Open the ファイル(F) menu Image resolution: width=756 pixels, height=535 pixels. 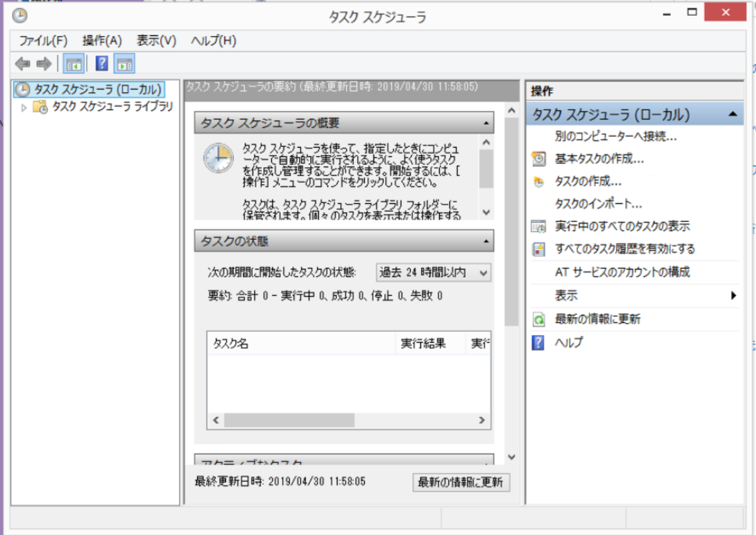(x=43, y=40)
